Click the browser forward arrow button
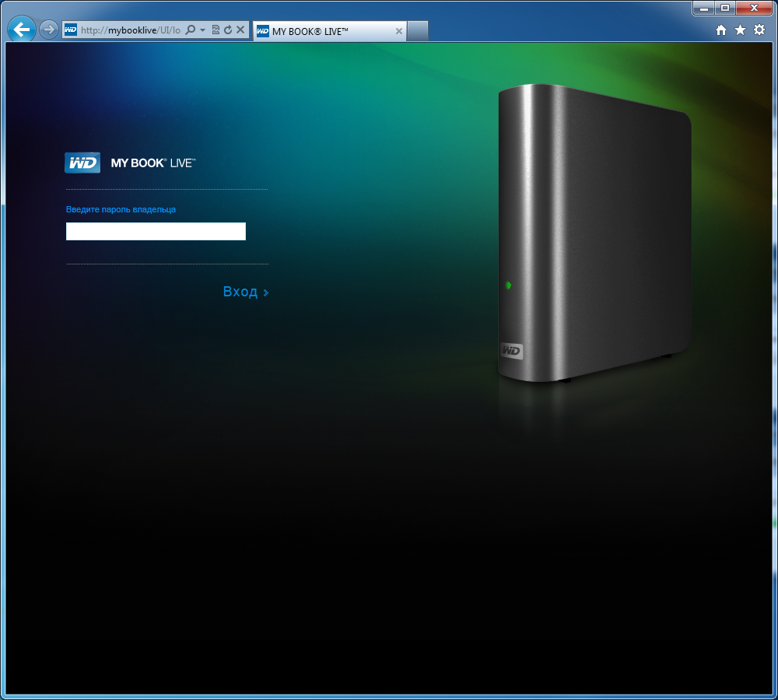The image size is (778, 700). (x=48, y=30)
